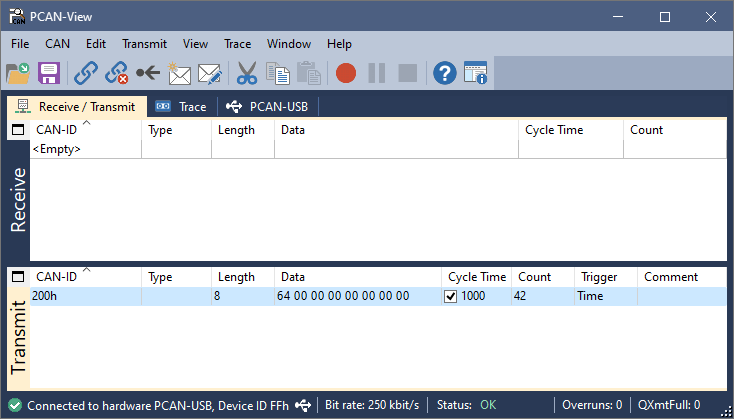The width and height of the screenshot is (734, 419).
Task: Create a new transmit message via envelope icon
Action: click(x=179, y=74)
